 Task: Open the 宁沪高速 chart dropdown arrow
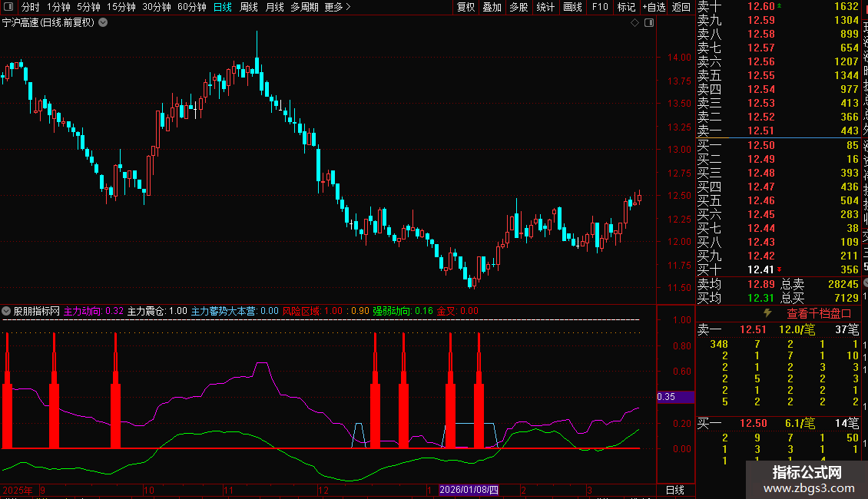coord(104,23)
